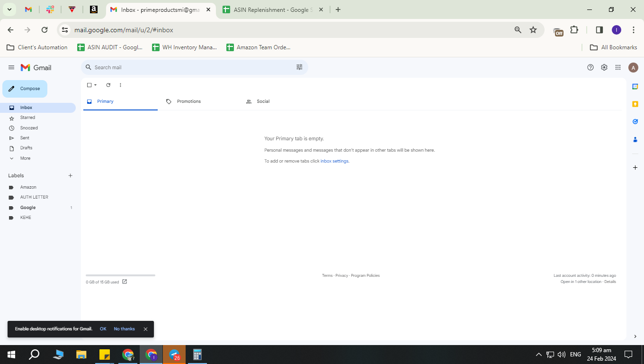Open the Extensions puzzle icon

tap(574, 30)
